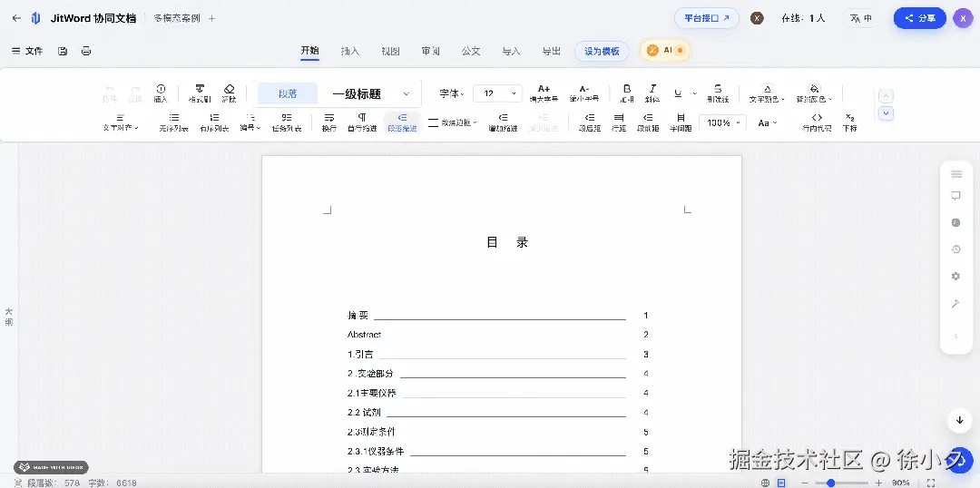The width and height of the screenshot is (980, 488).
Task: Click the line break (换行) icon
Action: click(x=329, y=118)
